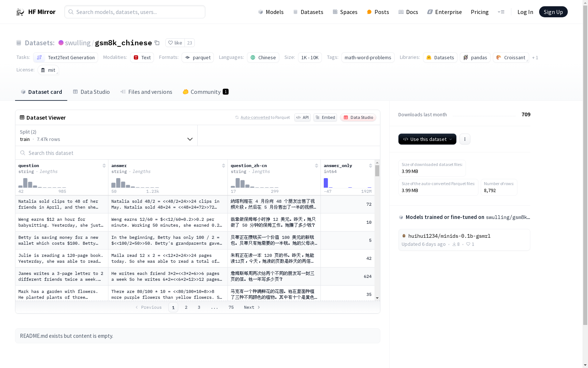Click the Text2Text Generation task tag
The image size is (588, 368).
click(x=66, y=57)
